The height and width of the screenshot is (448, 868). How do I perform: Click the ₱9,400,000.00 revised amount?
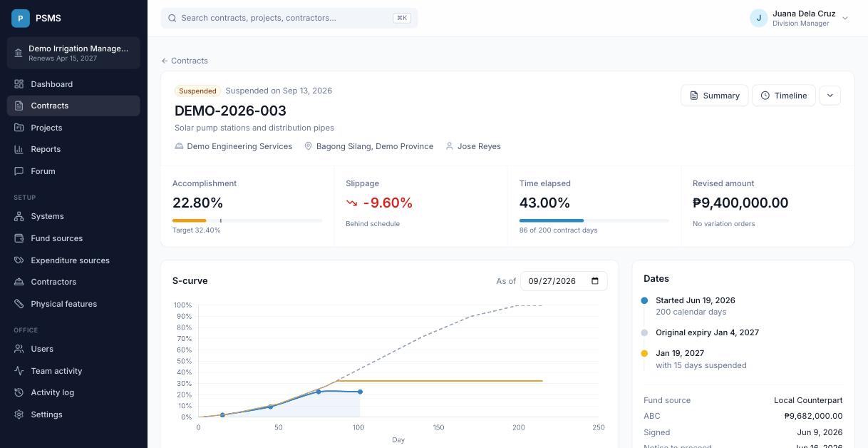pyautogui.click(x=740, y=203)
